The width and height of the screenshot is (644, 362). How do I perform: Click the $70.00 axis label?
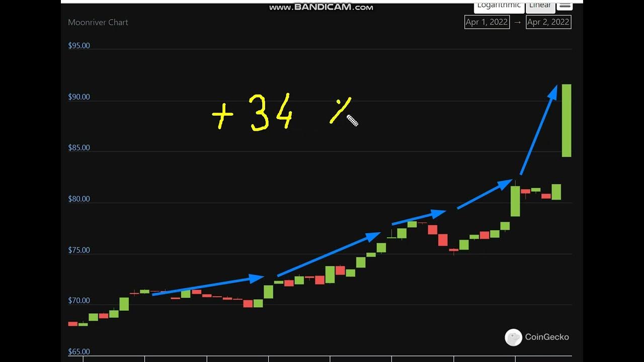point(79,301)
